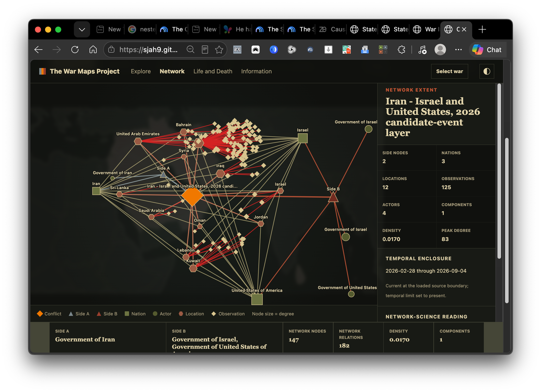Click Location legend hexagon swatch

tap(181, 314)
